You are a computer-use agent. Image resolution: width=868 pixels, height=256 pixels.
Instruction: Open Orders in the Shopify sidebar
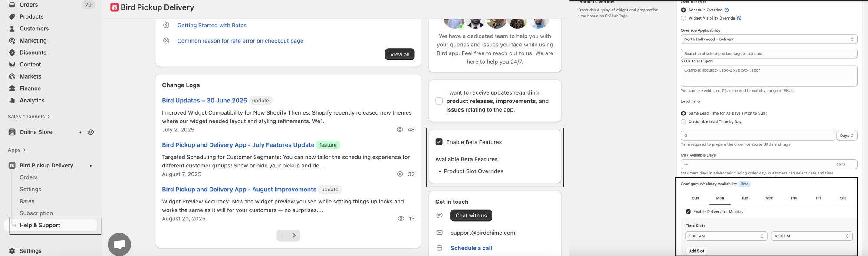pos(29,5)
